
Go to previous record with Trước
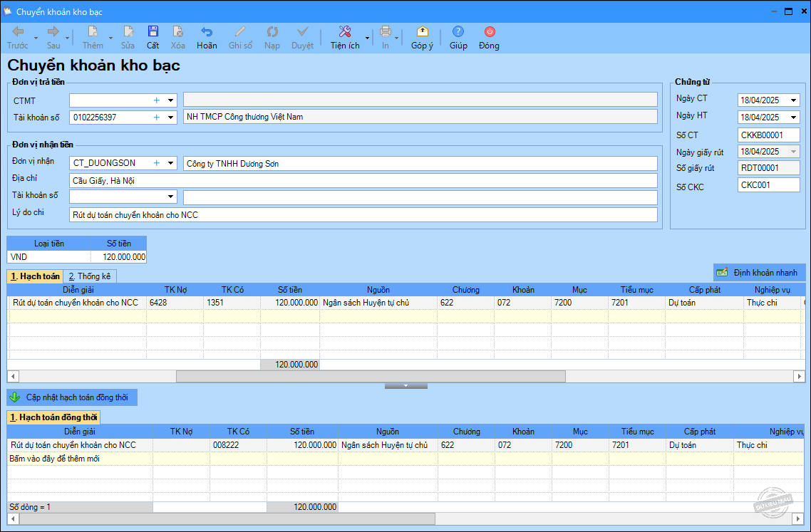[18, 38]
